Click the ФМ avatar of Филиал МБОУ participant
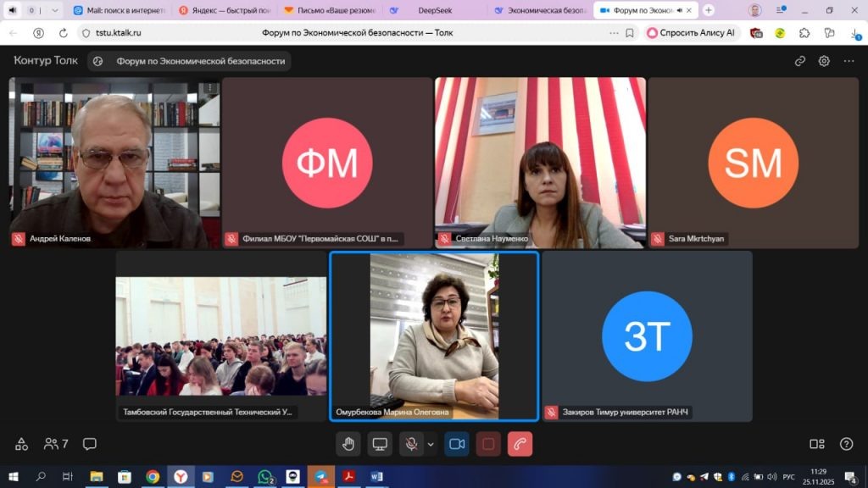This screenshot has height=488, width=868. pyautogui.click(x=327, y=163)
